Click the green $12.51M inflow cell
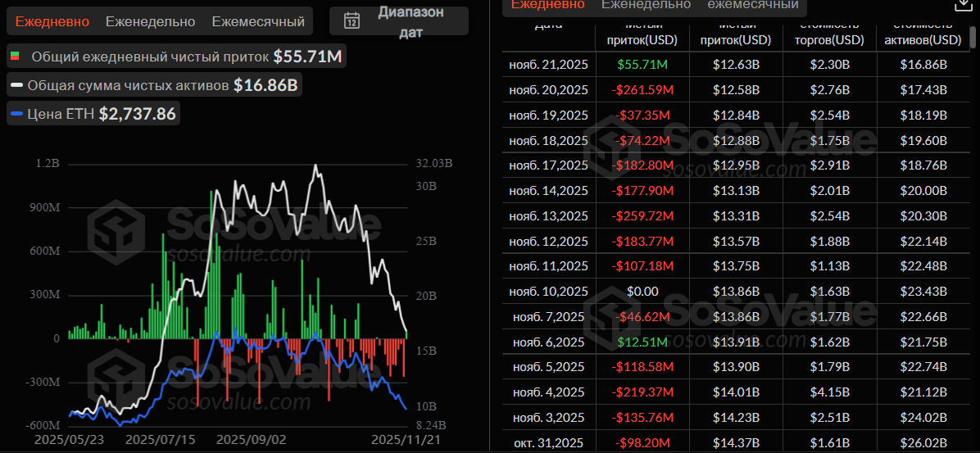Screen dimensions: 980x453 click(x=642, y=342)
